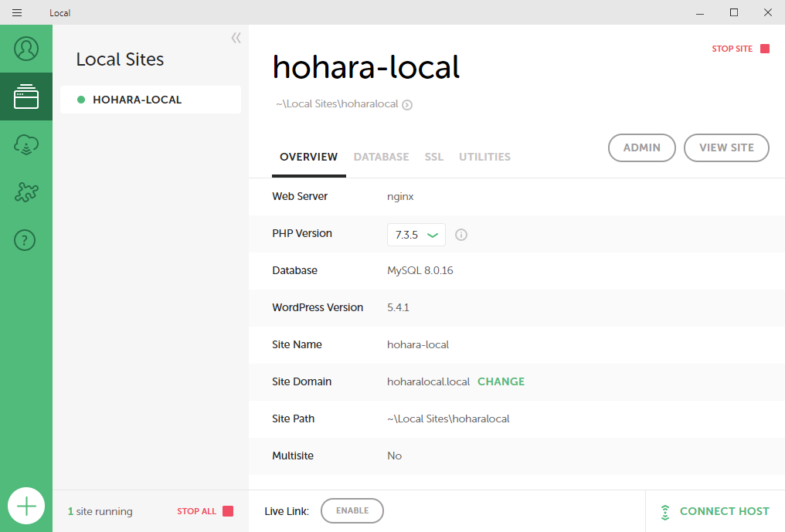Image resolution: width=785 pixels, height=532 pixels.
Task: Open the Help question mark icon
Action: pyautogui.click(x=26, y=240)
